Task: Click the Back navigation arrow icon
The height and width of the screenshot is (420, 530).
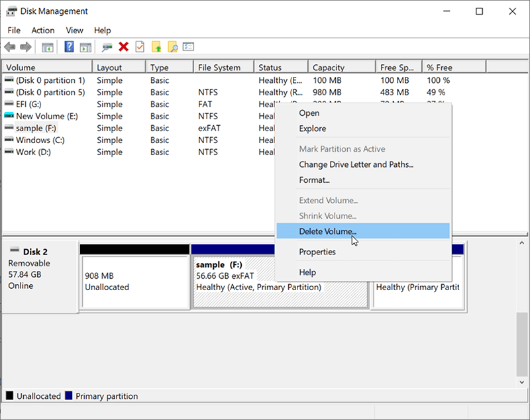Action: point(9,46)
